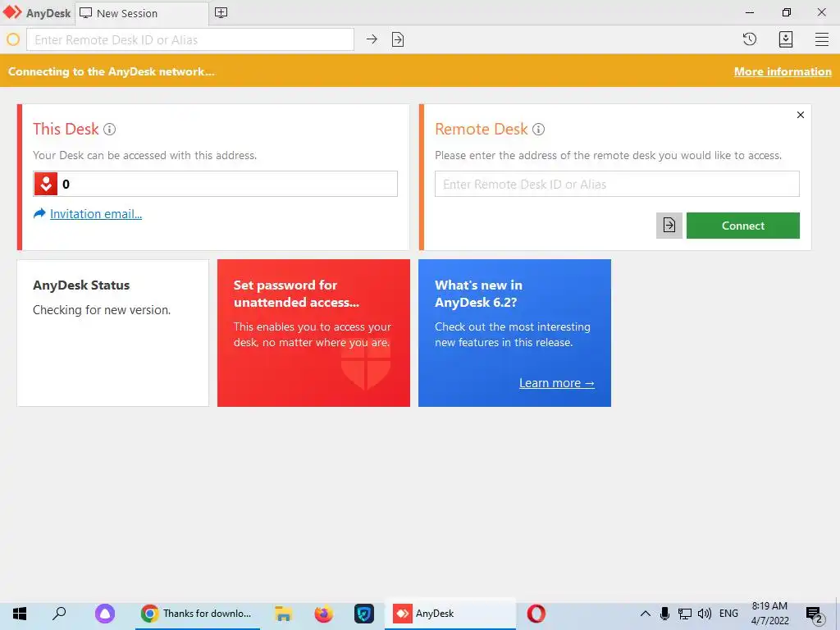Click the green Connect button
This screenshot has height=630, width=840.
point(743,226)
